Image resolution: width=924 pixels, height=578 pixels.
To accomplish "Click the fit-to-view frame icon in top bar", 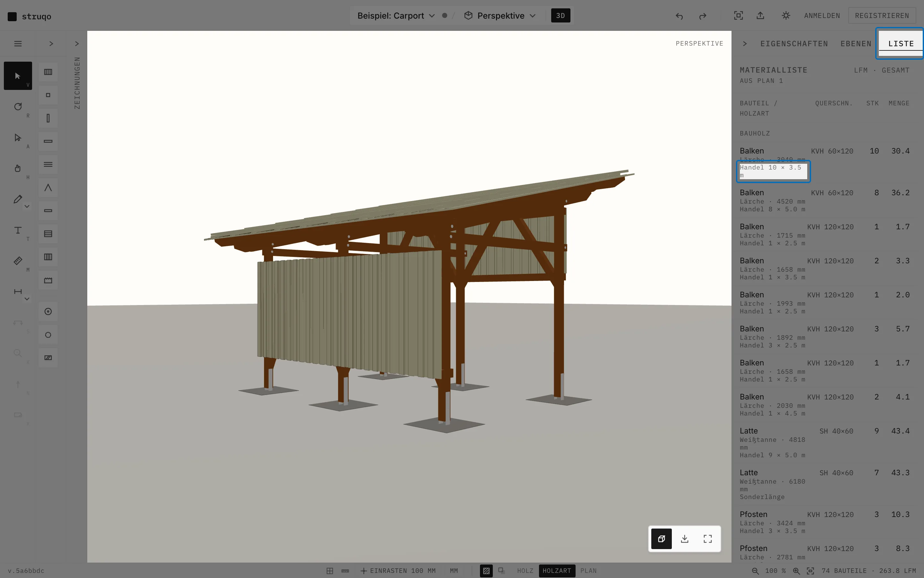I will tap(739, 16).
